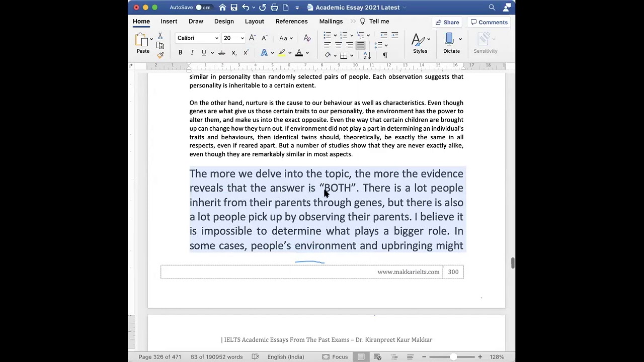644x362 pixels.
Task: Click the zoom slider handle
Action: tap(453, 357)
